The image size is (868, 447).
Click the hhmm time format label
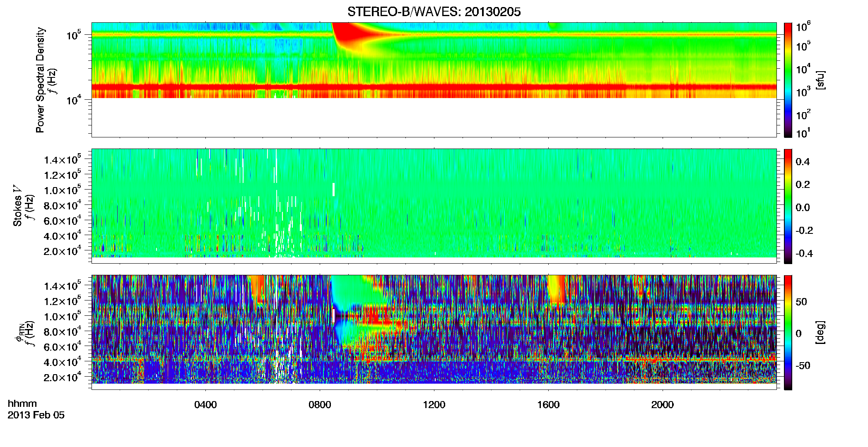click(22, 404)
